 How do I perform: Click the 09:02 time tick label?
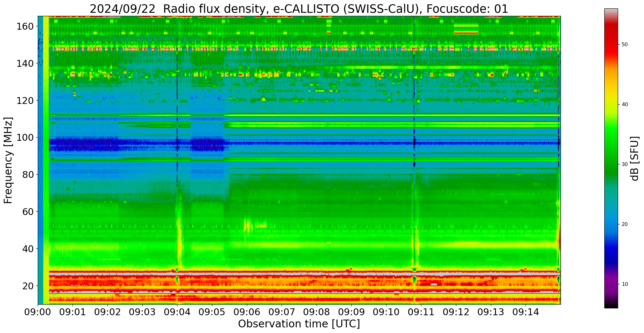tap(108, 313)
